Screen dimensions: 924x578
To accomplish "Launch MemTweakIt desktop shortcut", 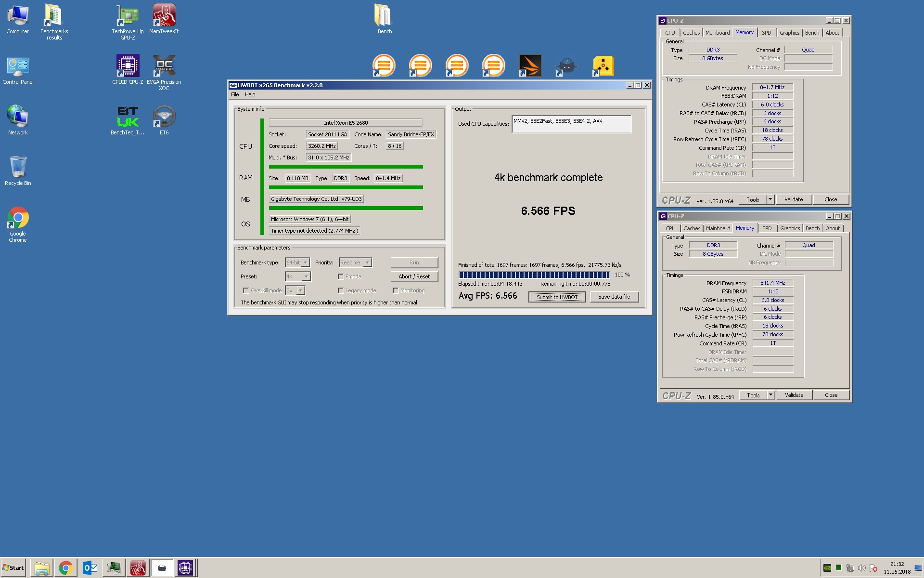I will [164, 19].
